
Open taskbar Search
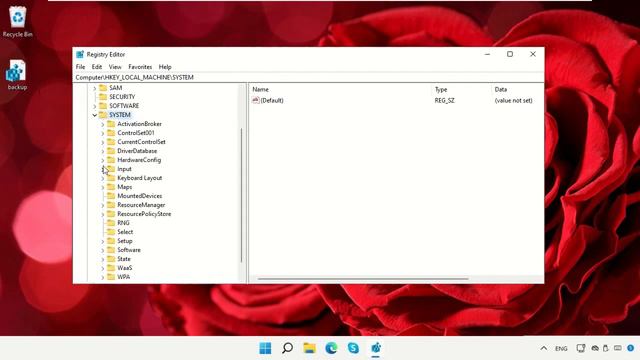[287, 348]
